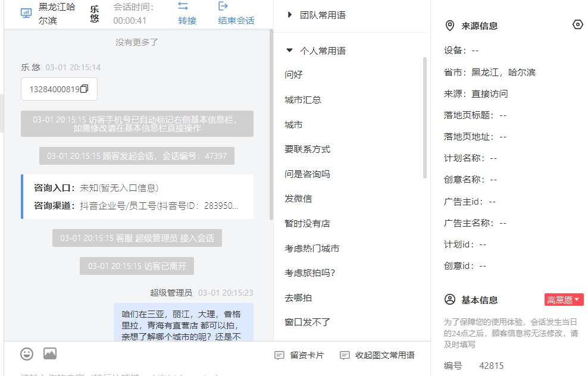Screen dimensions: 588x376
Task: Click the 访客手机号已自动标记 system notice
Action: coord(137,124)
